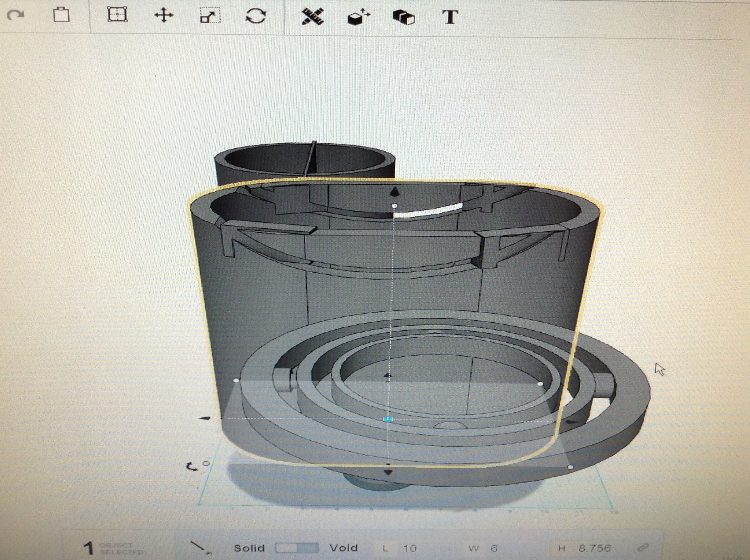The width and height of the screenshot is (750, 560).
Task: Click the Redo icon
Action: [x=16, y=15]
